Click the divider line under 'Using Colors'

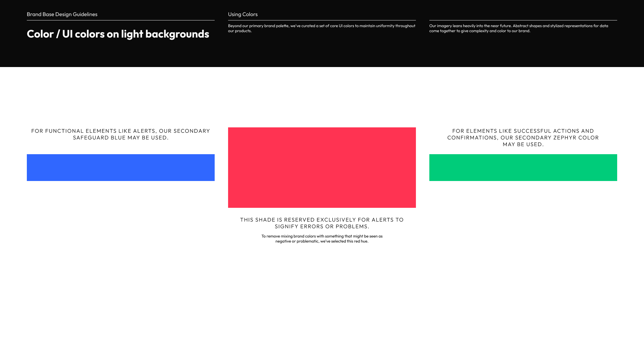click(322, 20)
